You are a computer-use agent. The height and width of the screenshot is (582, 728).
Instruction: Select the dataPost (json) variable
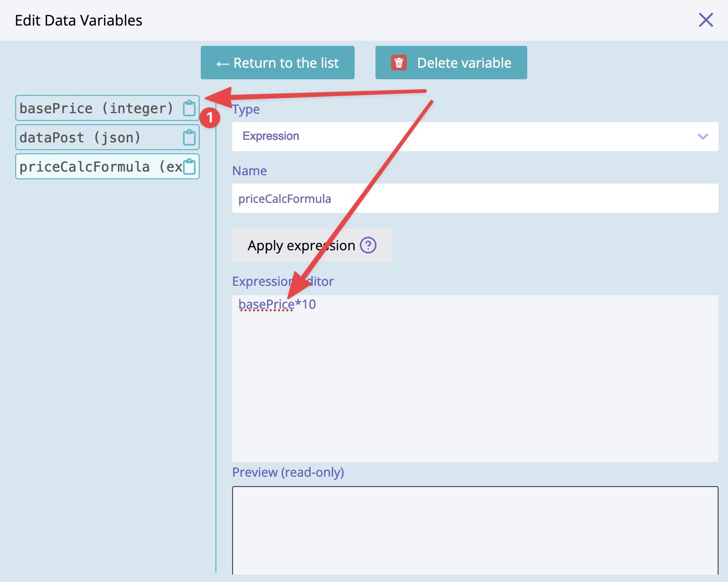click(x=107, y=137)
